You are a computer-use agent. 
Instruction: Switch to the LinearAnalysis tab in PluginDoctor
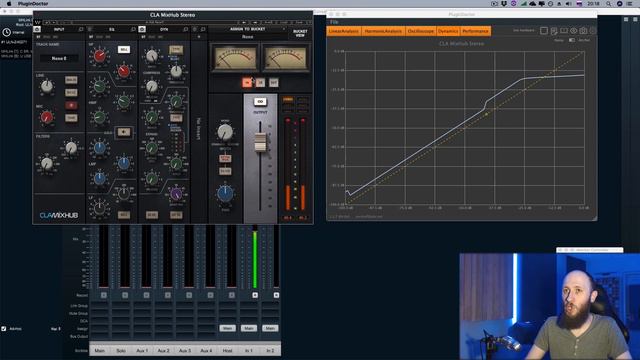pos(344,31)
